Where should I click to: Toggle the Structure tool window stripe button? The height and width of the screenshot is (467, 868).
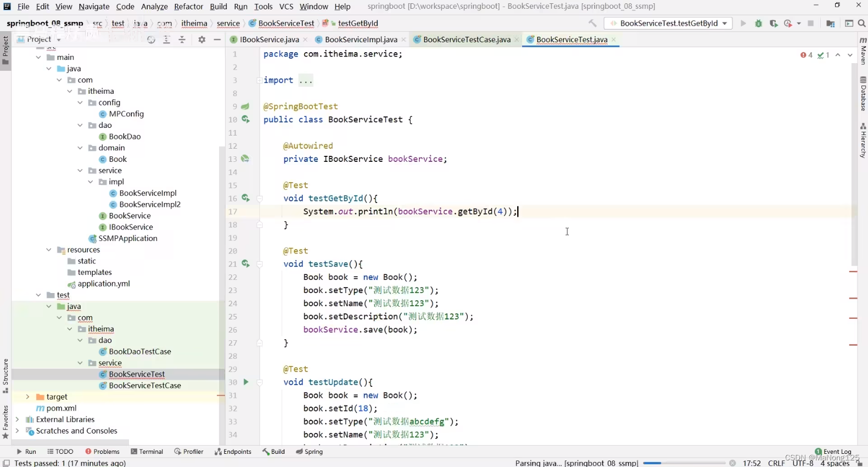tap(5, 376)
